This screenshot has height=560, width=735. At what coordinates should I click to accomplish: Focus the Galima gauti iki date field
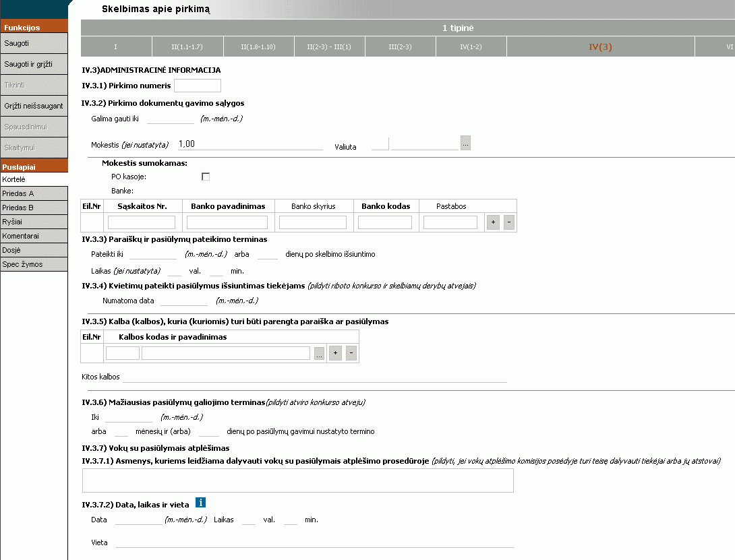(171, 119)
